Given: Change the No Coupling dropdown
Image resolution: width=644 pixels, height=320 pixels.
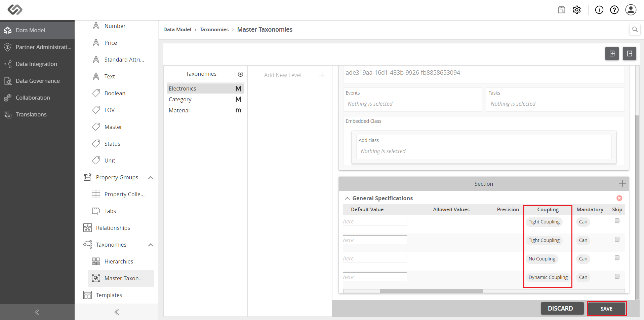Looking at the screenshot, I should click(x=542, y=259).
